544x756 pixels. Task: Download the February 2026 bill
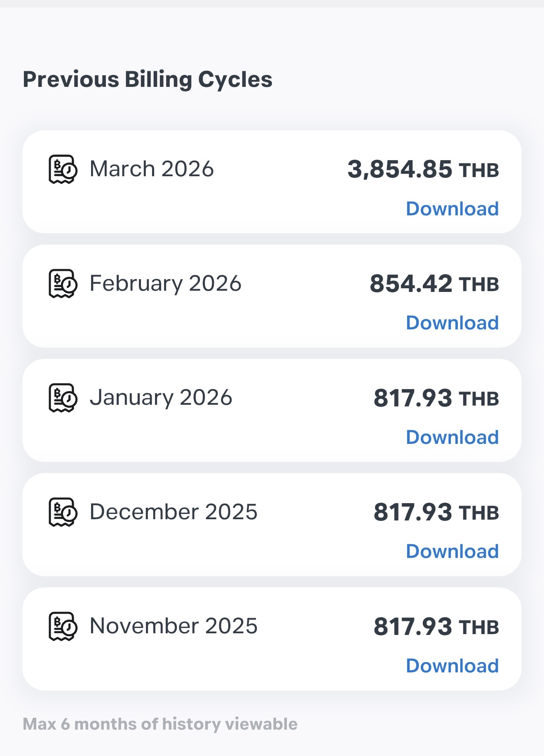(452, 323)
